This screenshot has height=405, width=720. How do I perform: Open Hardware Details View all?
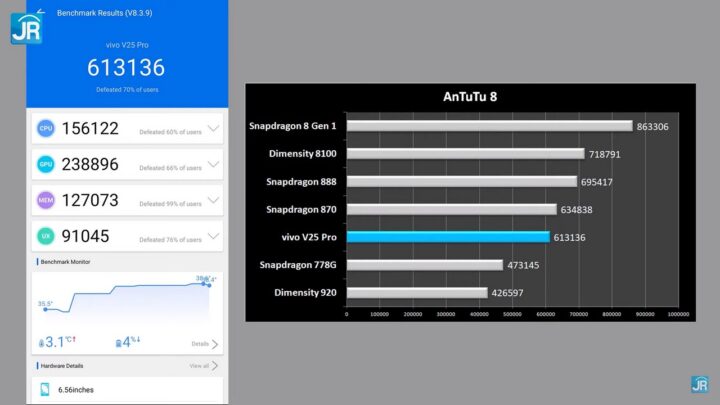point(204,366)
